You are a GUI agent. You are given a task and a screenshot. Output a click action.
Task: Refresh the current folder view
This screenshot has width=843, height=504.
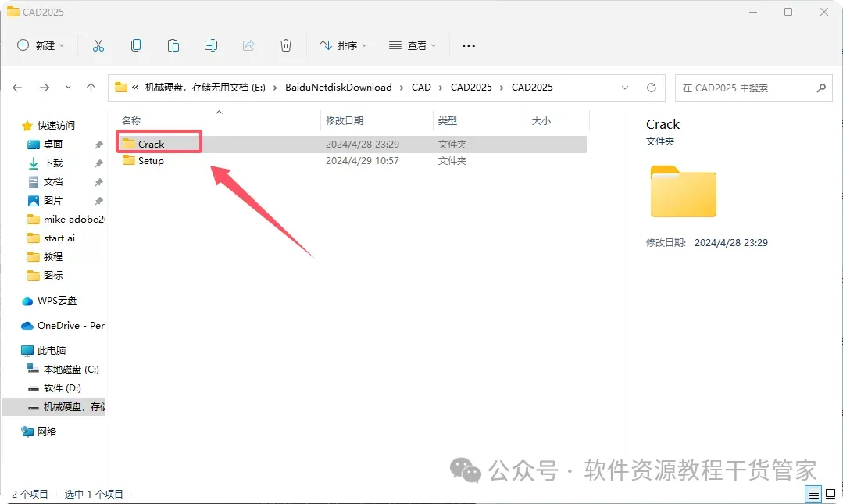pyautogui.click(x=651, y=88)
